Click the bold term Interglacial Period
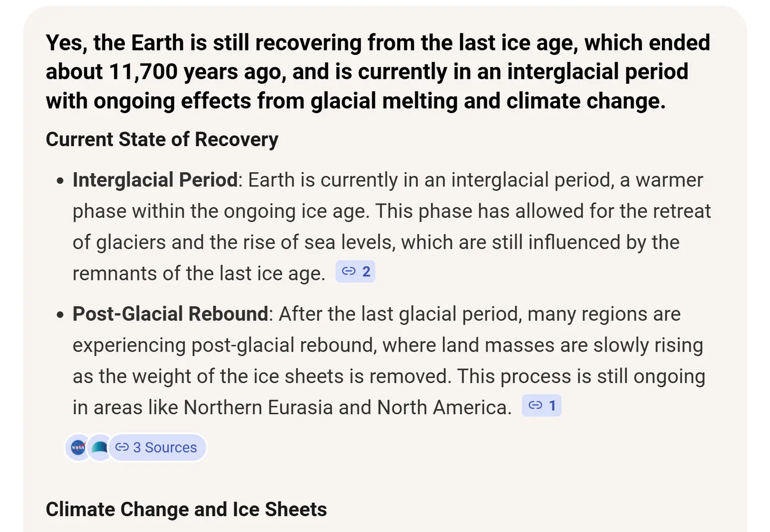 (x=155, y=180)
